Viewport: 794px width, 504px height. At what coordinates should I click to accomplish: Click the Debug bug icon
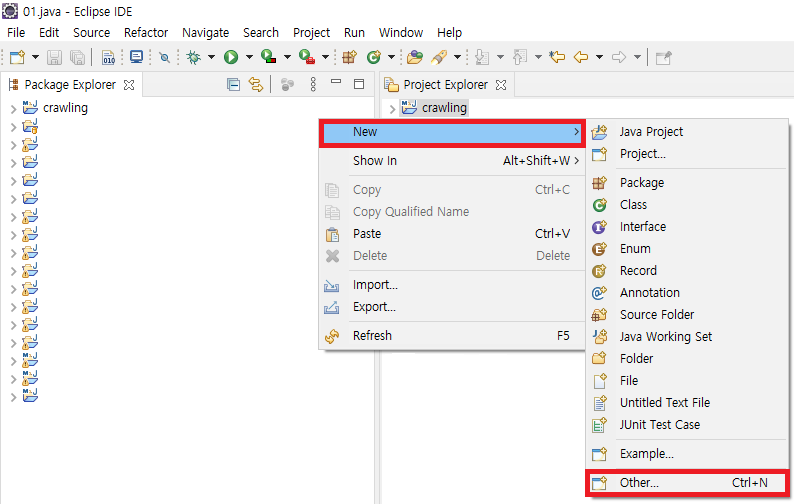193,57
